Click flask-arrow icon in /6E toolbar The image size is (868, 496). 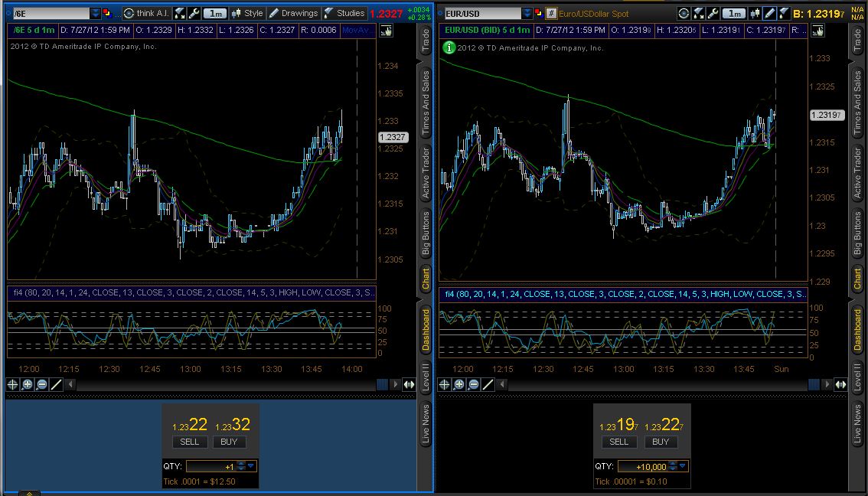point(180,13)
